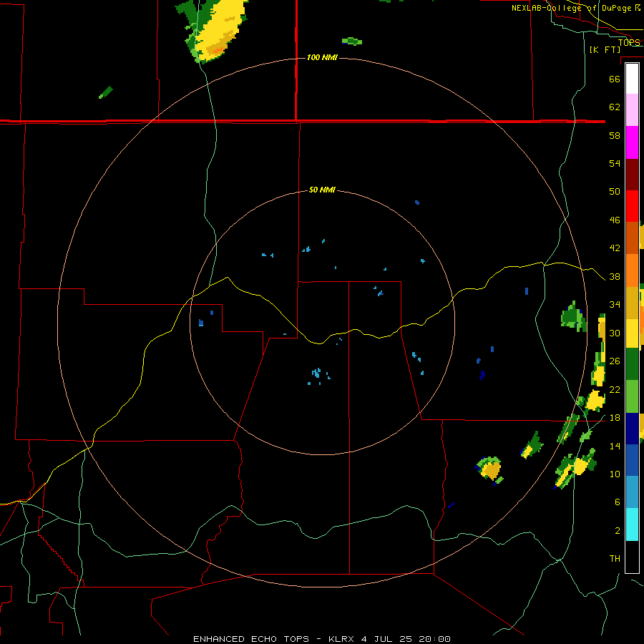Click the NEXLAB-College of DuPage credit text

(575, 8)
